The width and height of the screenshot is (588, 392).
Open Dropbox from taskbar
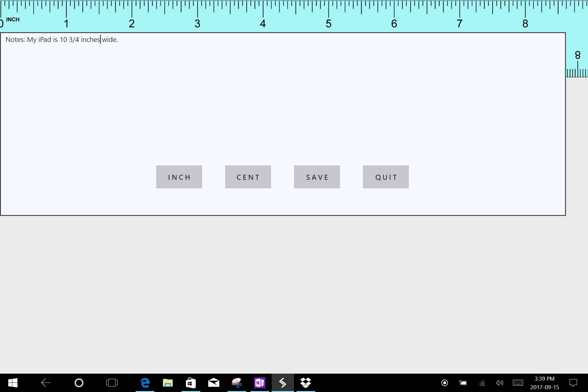click(306, 383)
